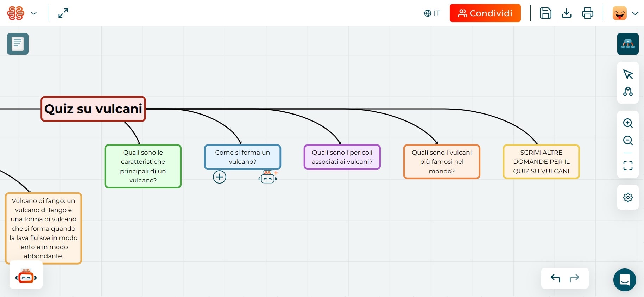Image resolution: width=644 pixels, height=297 pixels.
Task: Select the 'Vulcano di fango' node
Action: coord(43,228)
